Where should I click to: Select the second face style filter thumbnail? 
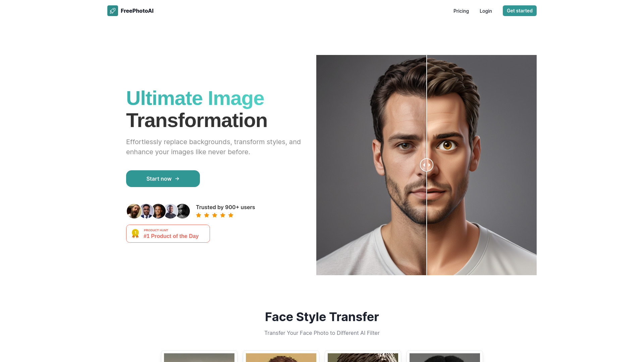[281, 357]
